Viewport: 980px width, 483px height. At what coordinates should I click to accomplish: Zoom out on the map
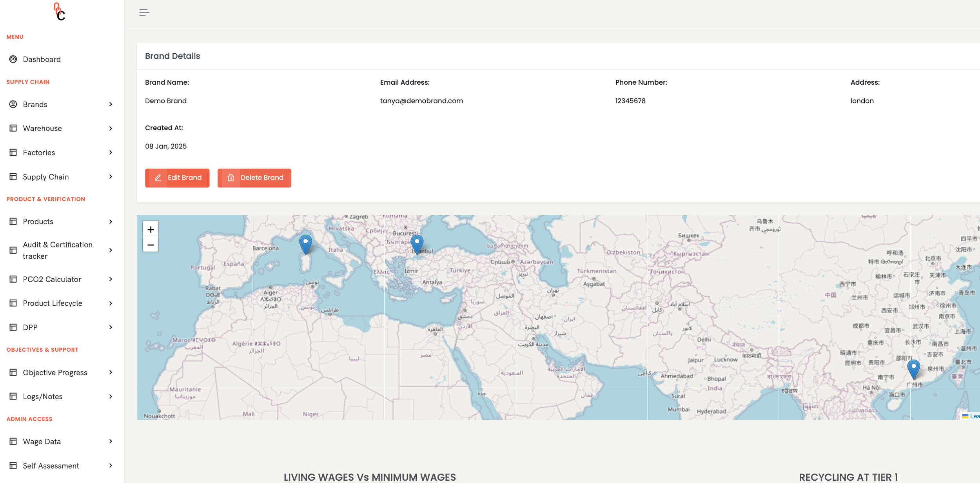coord(151,245)
